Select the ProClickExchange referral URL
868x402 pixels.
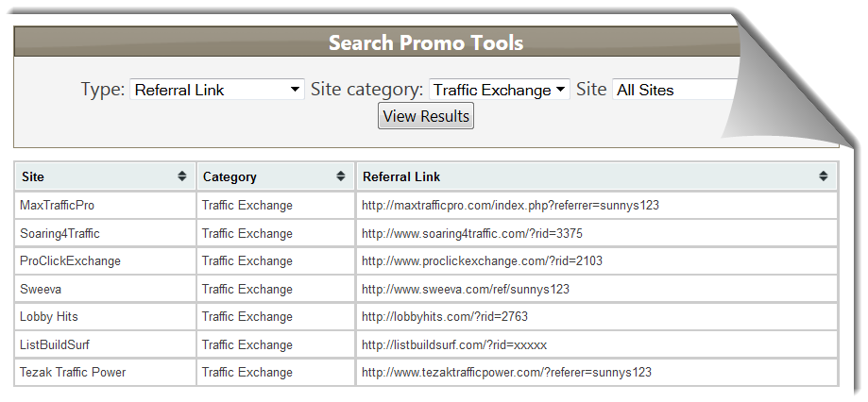pyautogui.click(x=482, y=261)
